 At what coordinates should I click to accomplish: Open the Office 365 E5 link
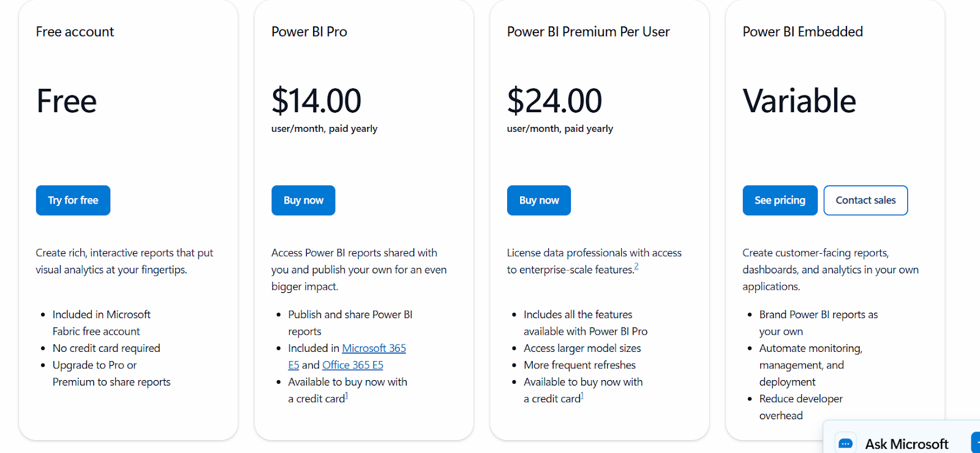coord(353,365)
